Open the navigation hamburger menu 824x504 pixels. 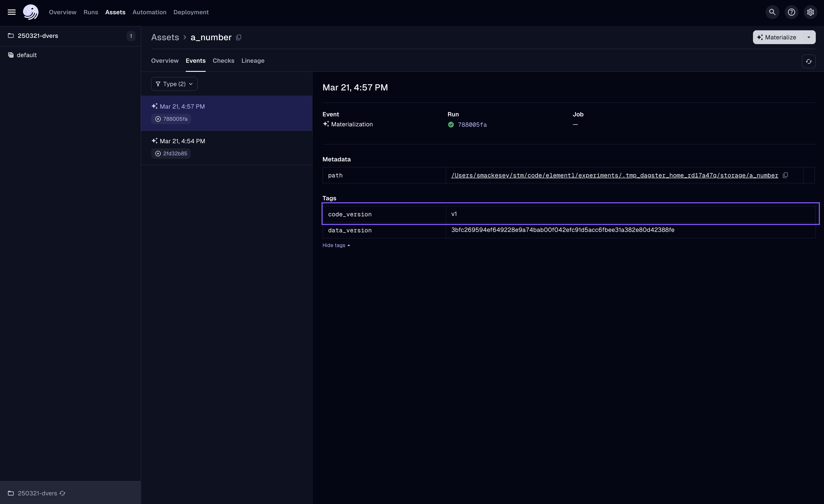11,12
